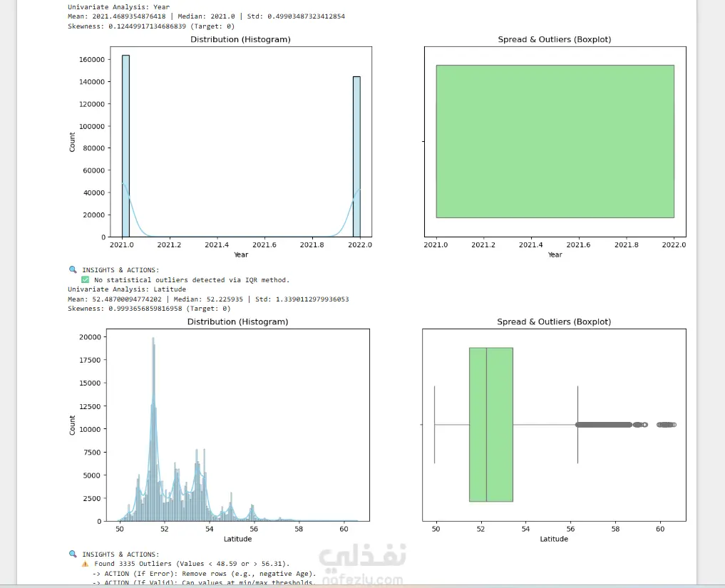Image resolution: width=725 pixels, height=588 pixels.
Task: Click the Latitude 'Spread & Outliers (Boxplot)' chart title
Action: pos(554,321)
